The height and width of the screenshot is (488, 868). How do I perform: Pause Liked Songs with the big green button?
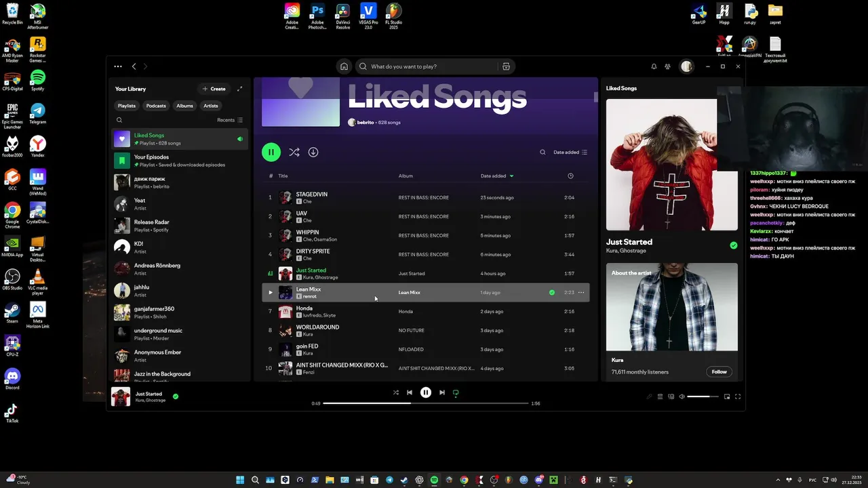271,152
